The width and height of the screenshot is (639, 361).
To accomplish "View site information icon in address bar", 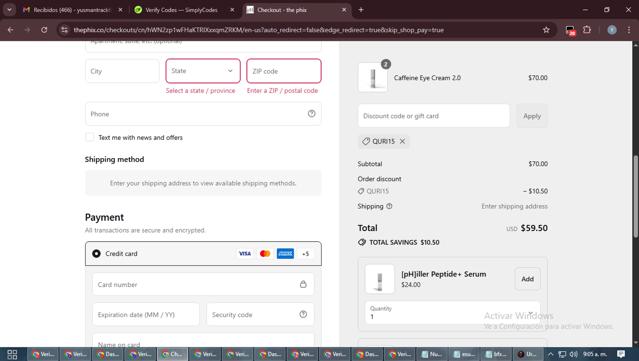I will coord(64,30).
